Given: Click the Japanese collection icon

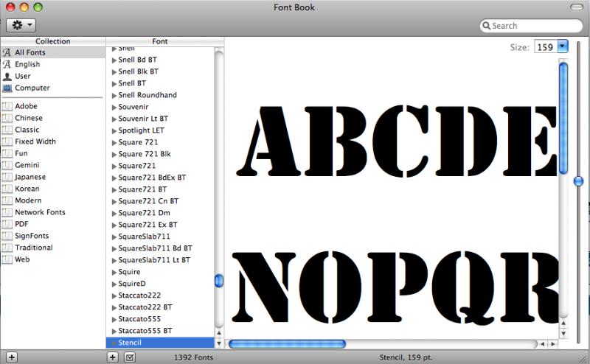Looking at the screenshot, I should (x=7, y=177).
